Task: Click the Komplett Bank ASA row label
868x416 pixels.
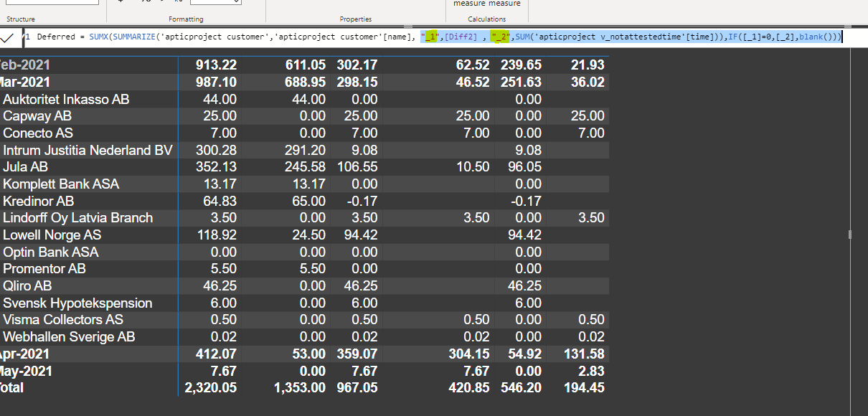Action: (x=61, y=184)
